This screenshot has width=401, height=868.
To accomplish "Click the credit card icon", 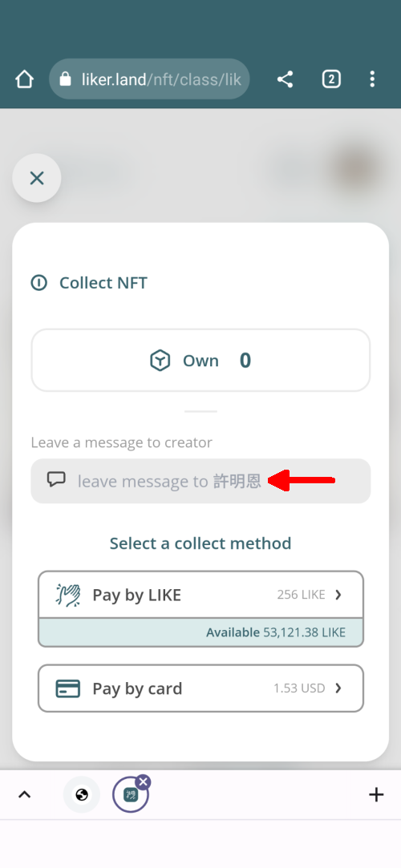I will [68, 688].
